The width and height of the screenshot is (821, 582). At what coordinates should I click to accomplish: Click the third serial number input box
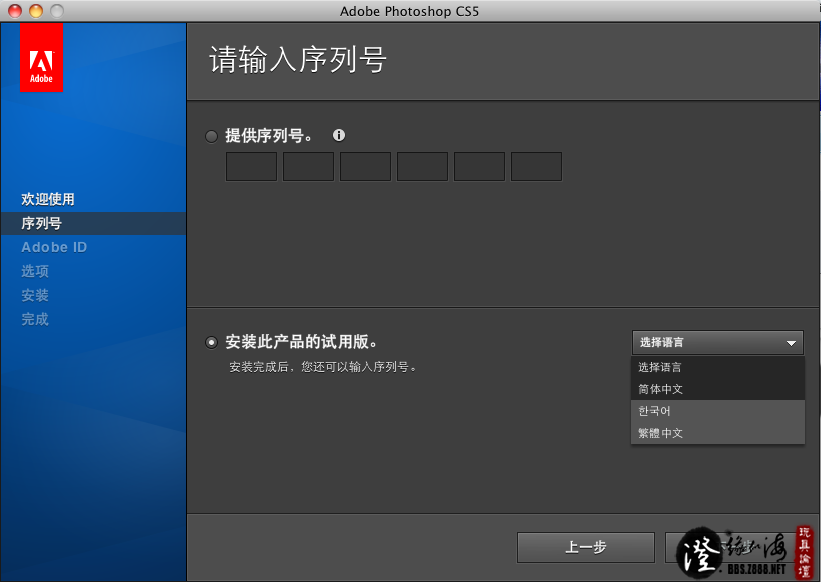pyautogui.click(x=365, y=166)
